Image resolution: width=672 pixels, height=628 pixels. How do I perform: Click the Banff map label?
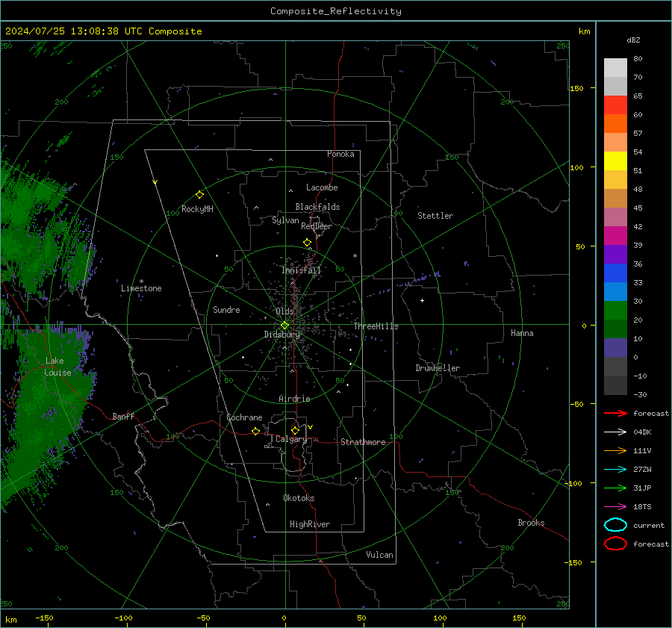[123, 416]
